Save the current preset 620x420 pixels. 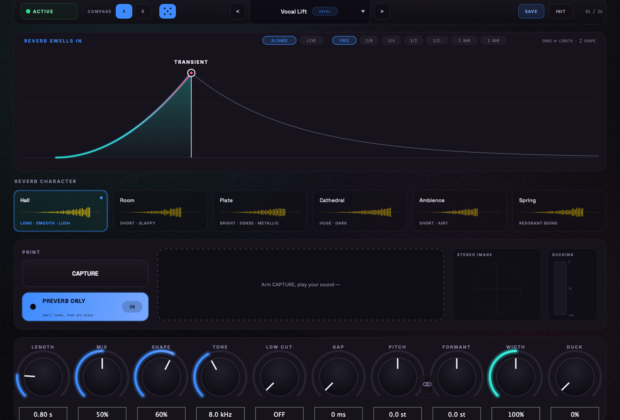[x=531, y=11]
